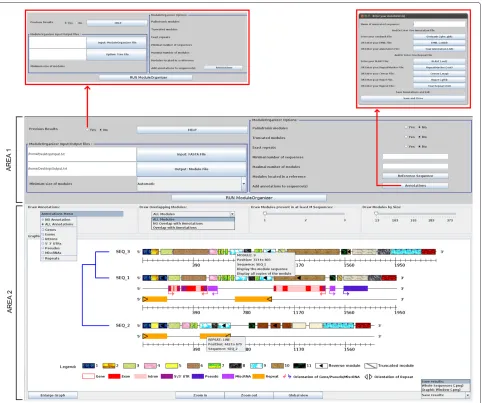The image size is (483, 403).
Task: Select Yes for Previous Results in main panel
Action: [87, 130]
